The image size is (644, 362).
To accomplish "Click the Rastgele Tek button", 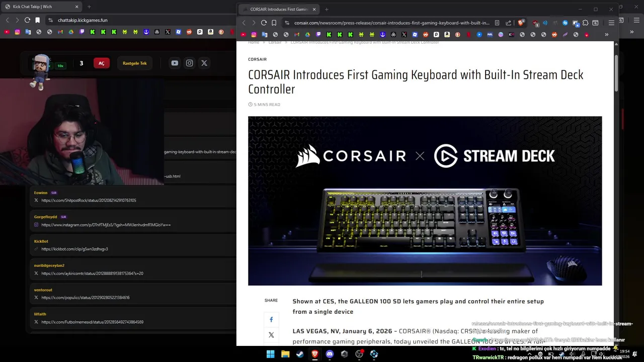I will [135, 63].
